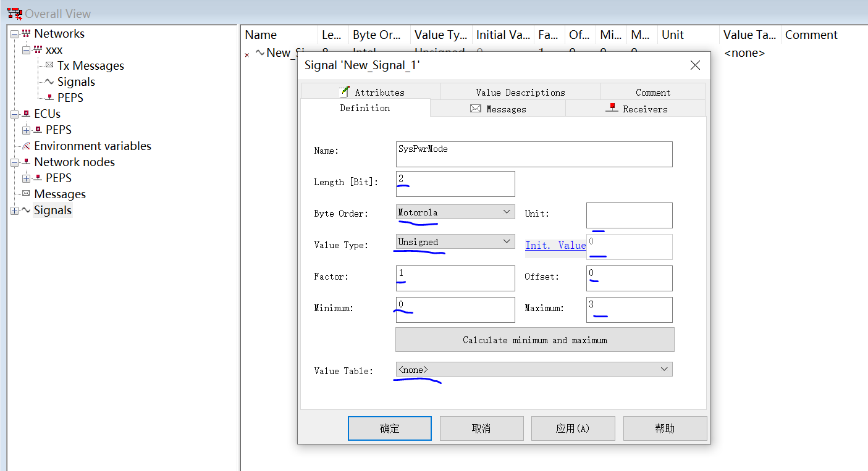The image size is (868, 471).
Task: Switch to the Attributes tab
Action: 371,92
